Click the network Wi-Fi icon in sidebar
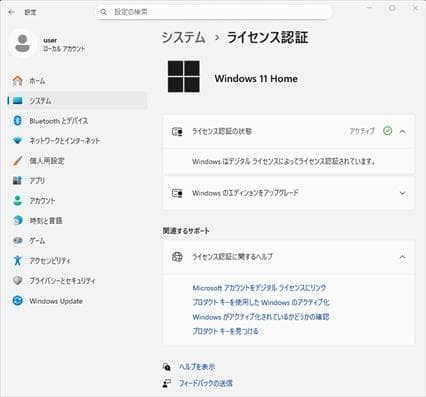 [x=17, y=140]
